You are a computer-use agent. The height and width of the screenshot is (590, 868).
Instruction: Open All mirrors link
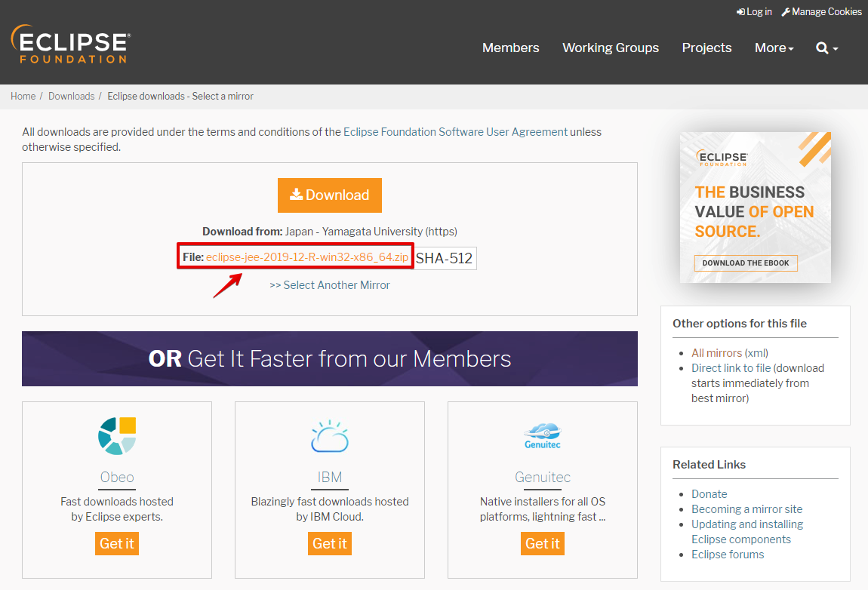(716, 352)
